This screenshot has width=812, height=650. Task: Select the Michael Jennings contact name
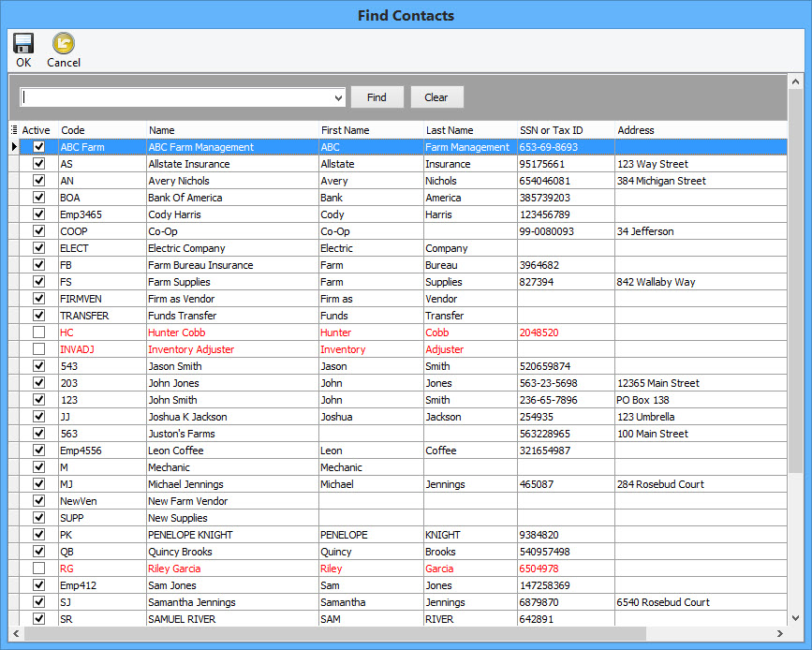185,484
